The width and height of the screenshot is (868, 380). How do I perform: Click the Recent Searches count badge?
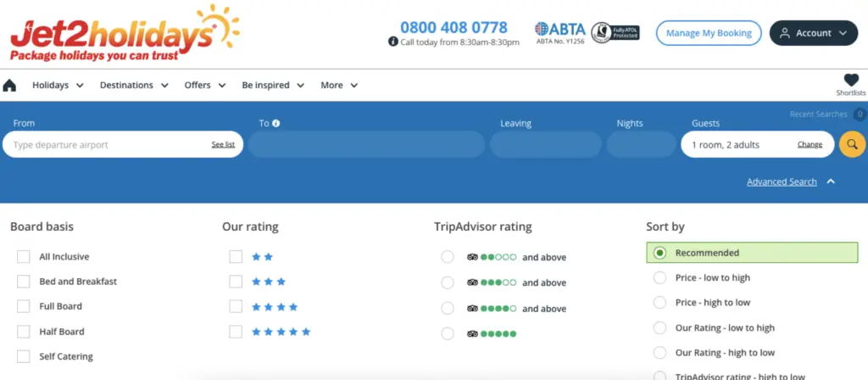(860, 115)
